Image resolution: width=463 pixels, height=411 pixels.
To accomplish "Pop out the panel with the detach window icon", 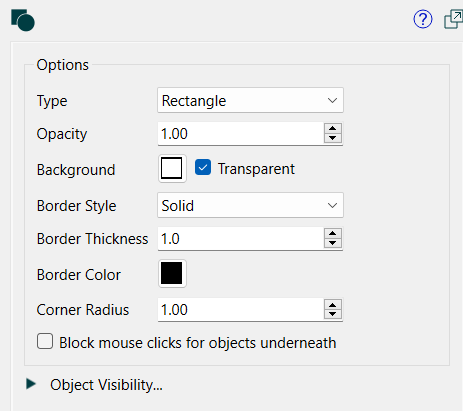I will 453,19.
